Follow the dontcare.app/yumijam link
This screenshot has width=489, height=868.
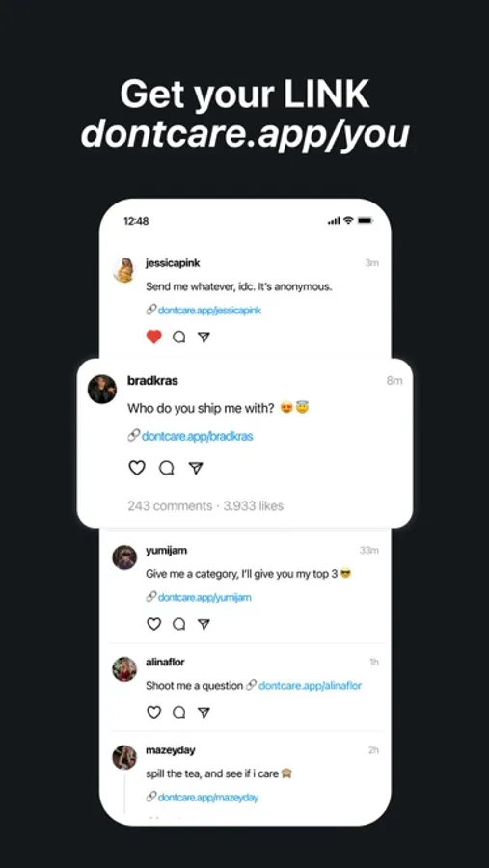click(x=204, y=597)
